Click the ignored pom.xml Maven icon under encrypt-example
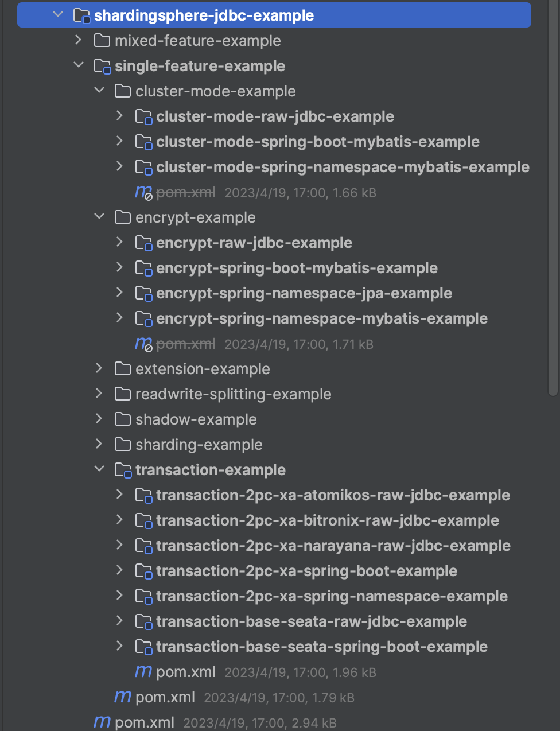 click(x=143, y=344)
